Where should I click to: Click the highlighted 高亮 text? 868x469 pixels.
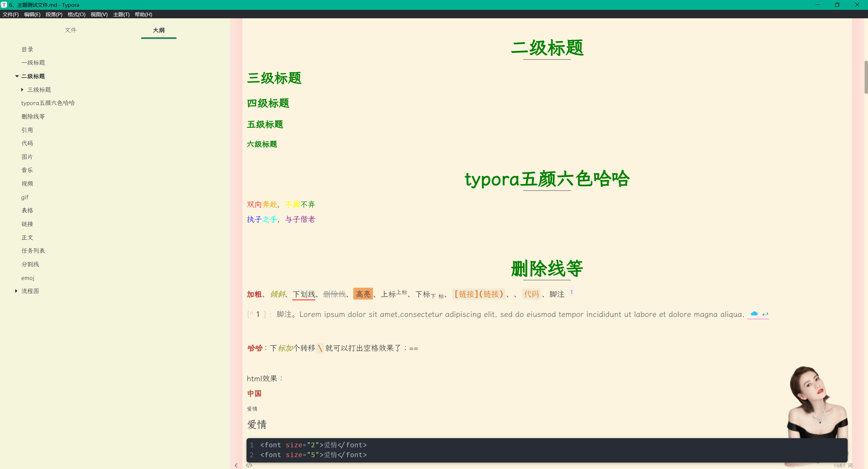363,294
